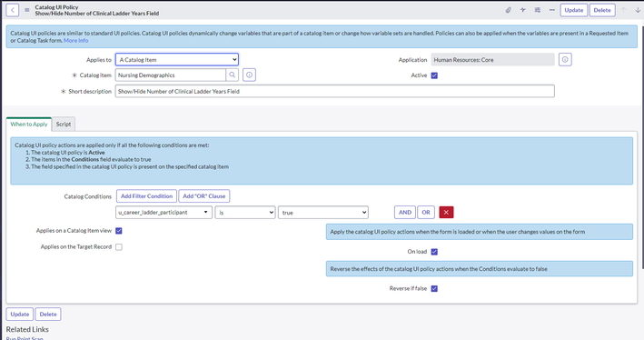The width and height of the screenshot is (644, 340).
Task: Show Application info icon
Action: tap(565, 60)
